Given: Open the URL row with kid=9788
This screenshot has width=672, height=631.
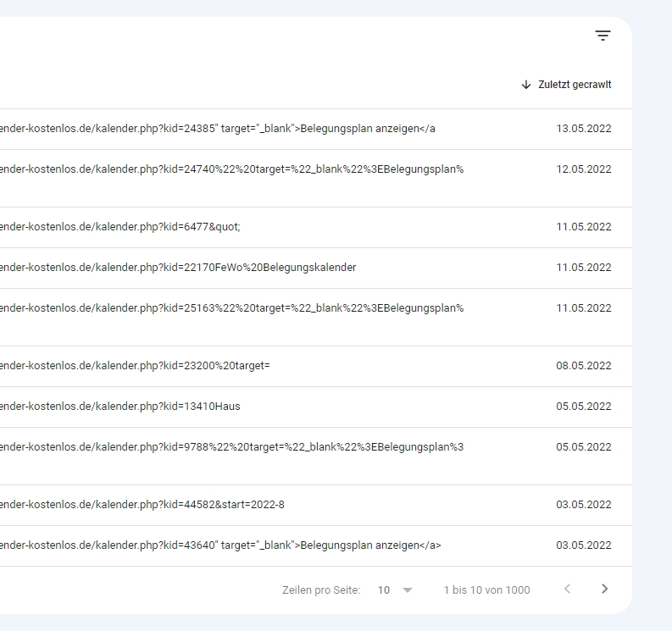Looking at the screenshot, I should [231, 447].
